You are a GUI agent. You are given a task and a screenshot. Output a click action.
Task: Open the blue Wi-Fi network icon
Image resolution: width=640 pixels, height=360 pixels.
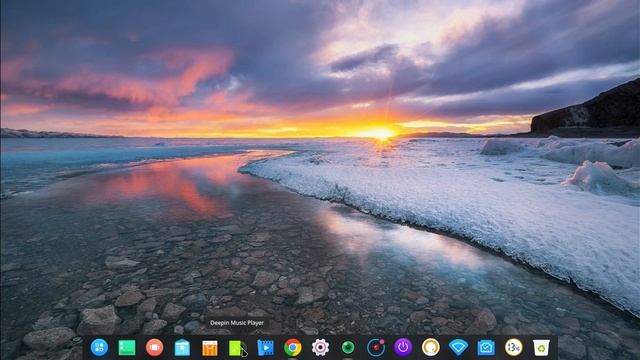(x=458, y=347)
